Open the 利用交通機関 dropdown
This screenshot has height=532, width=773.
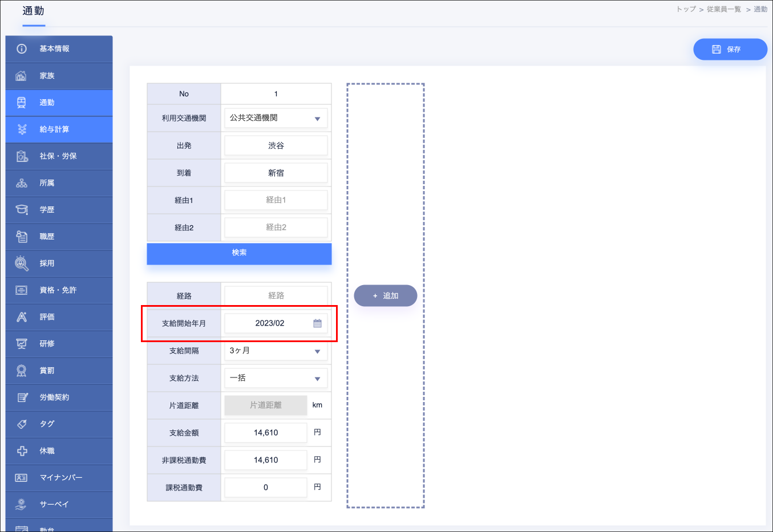pos(276,118)
